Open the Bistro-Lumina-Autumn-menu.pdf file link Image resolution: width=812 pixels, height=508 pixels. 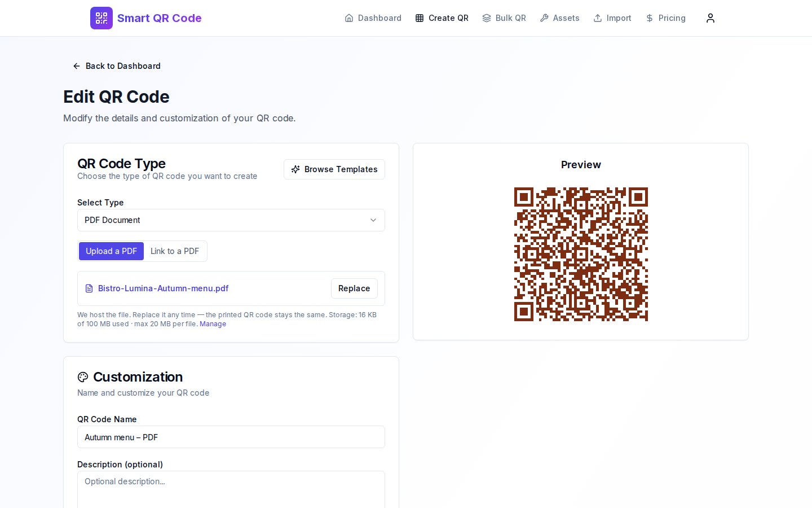[x=164, y=288]
